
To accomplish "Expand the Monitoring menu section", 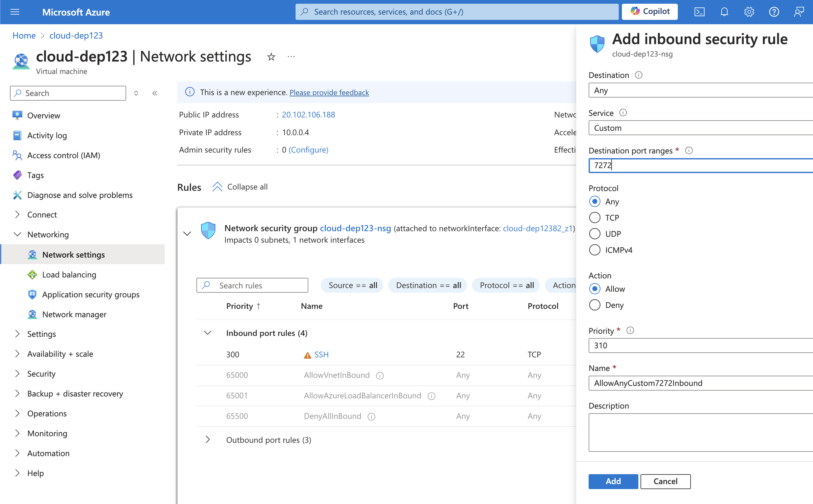I will click(17, 433).
